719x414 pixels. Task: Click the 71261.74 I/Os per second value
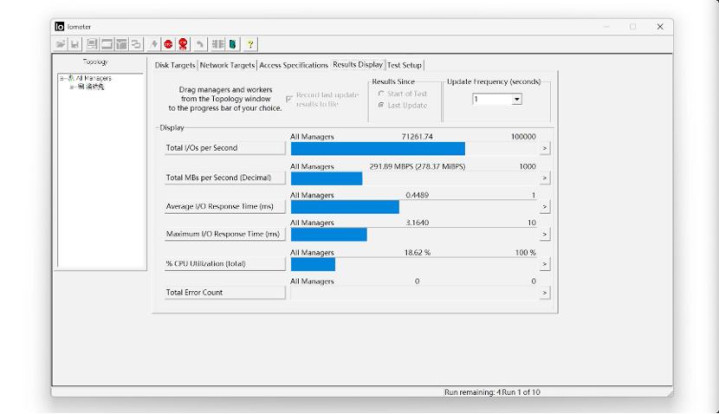[417, 137]
